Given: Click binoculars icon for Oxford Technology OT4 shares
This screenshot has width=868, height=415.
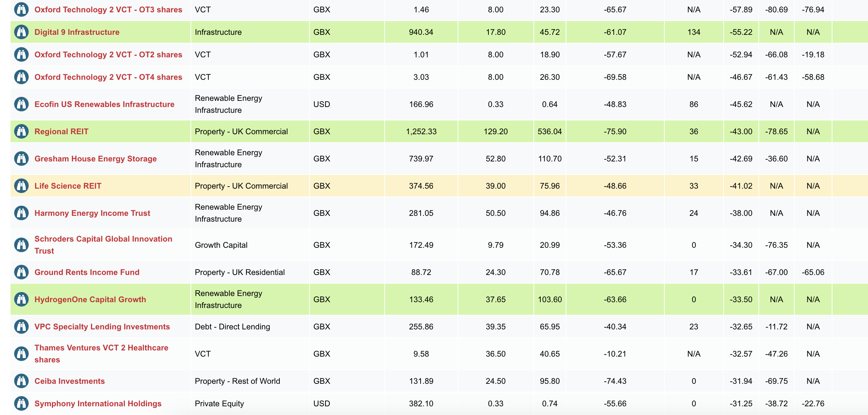Looking at the screenshot, I should tap(21, 77).
